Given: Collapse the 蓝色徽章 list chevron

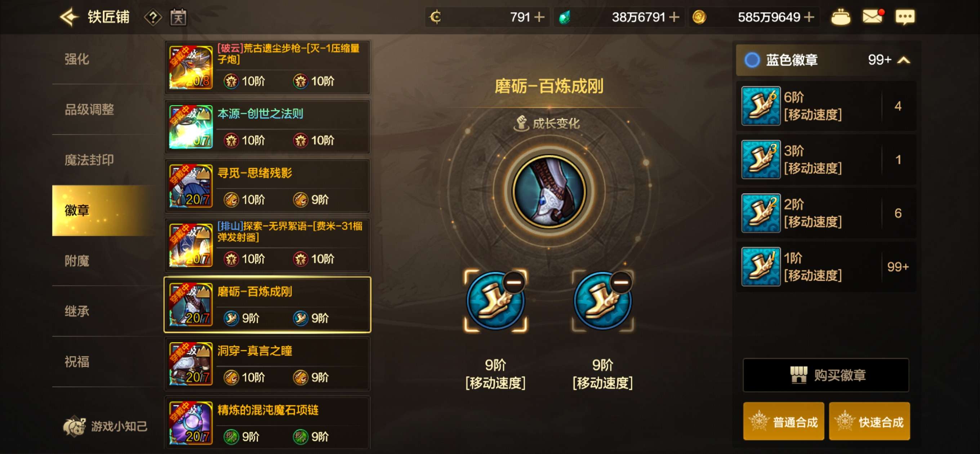Looking at the screenshot, I should click(x=904, y=60).
